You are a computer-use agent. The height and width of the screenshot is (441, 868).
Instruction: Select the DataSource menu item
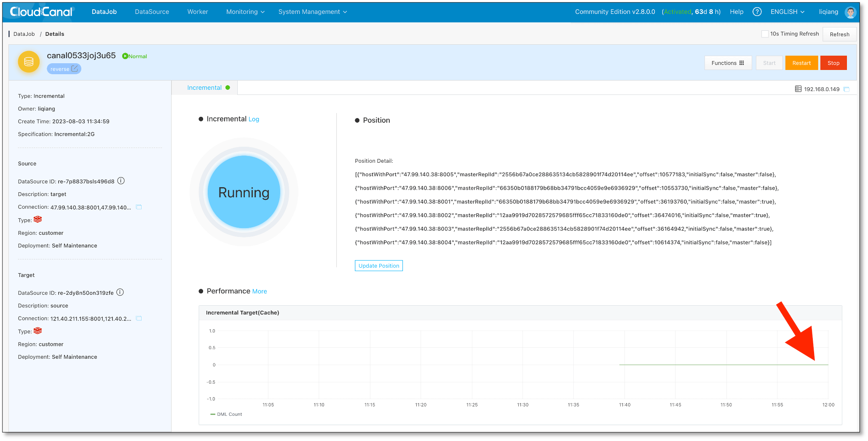pyautogui.click(x=152, y=12)
